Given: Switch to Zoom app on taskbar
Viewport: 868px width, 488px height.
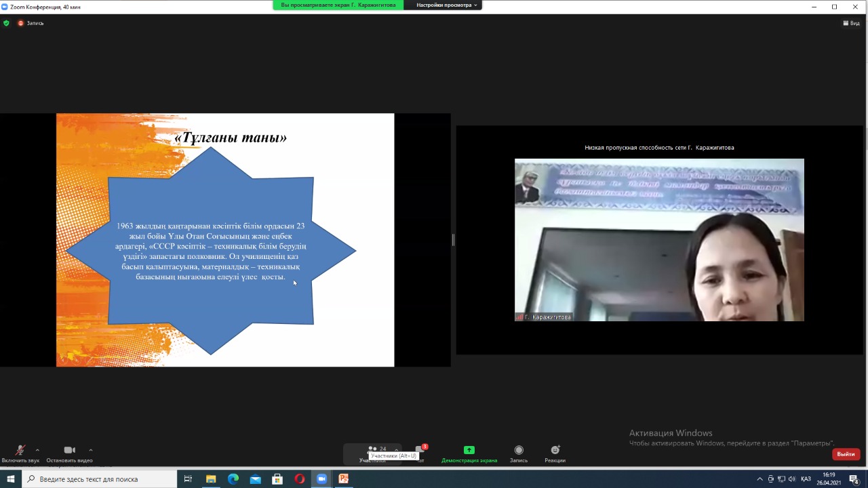Looking at the screenshot, I should click(x=322, y=479).
